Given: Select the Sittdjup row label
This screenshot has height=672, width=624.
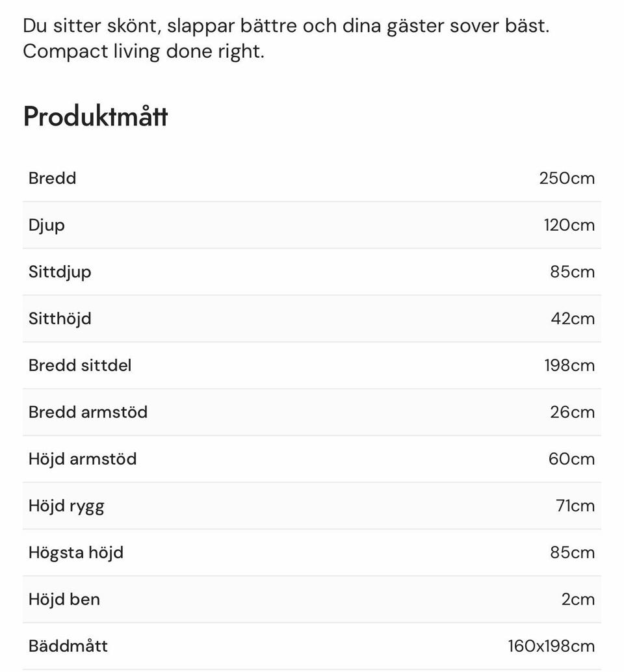Looking at the screenshot, I should [x=60, y=272].
